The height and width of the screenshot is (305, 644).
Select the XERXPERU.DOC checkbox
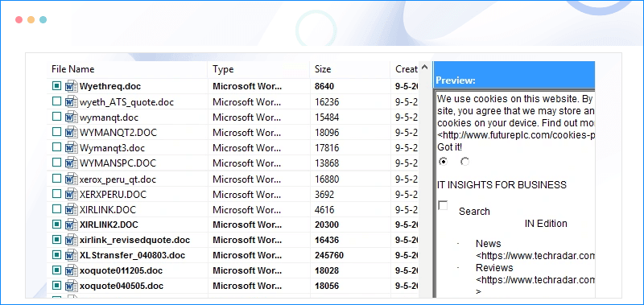point(56,194)
